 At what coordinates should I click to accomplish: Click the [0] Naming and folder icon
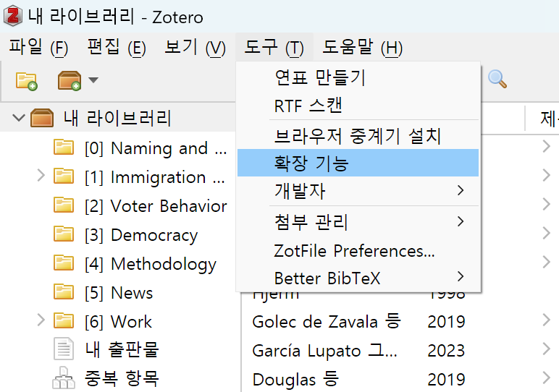64,148
